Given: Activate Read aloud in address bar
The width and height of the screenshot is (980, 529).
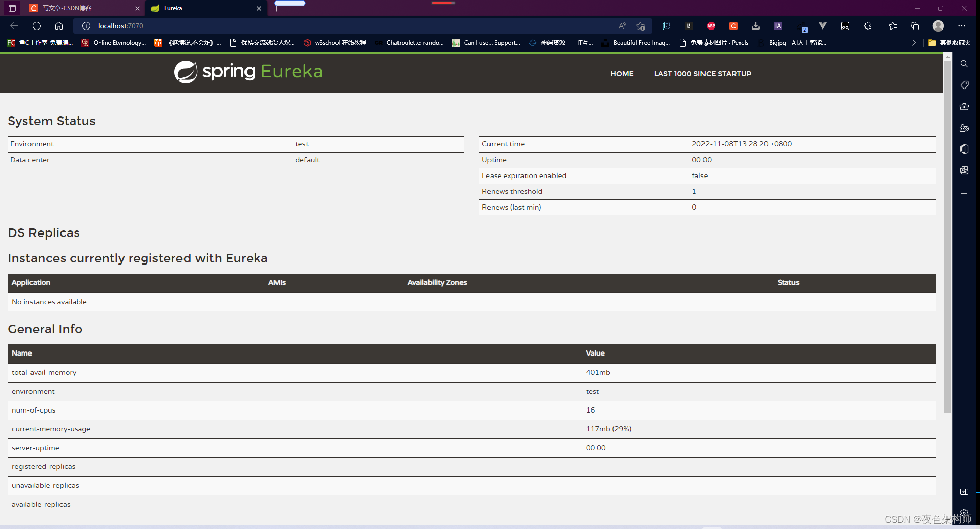Looking at the screenshot, I should (x=622, y=26).
